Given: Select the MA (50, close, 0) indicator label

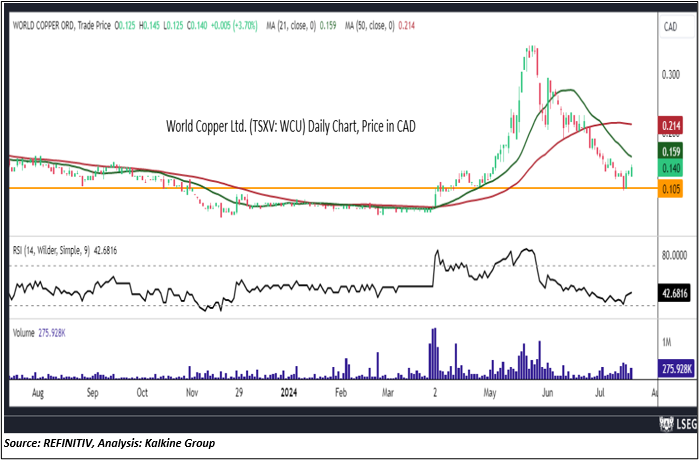Looking at the screenshot, I should [x=370, y=26].
